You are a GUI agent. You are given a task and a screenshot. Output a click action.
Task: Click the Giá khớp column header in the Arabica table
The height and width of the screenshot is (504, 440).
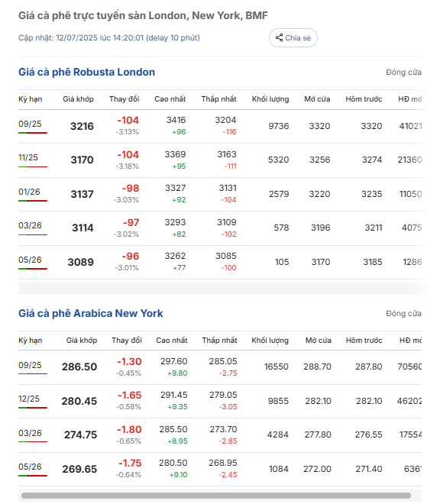(82, 341)
